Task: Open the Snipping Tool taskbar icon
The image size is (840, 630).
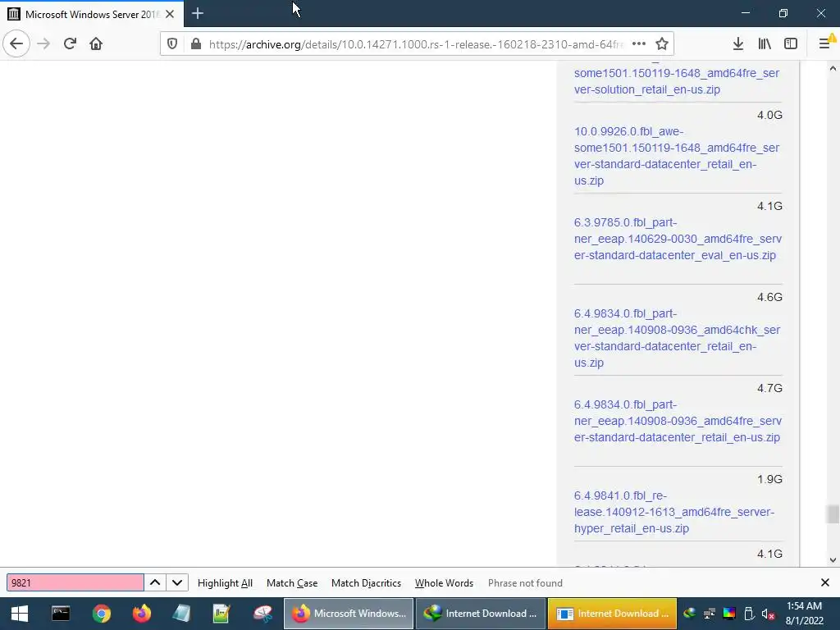Action: [263, 614]
